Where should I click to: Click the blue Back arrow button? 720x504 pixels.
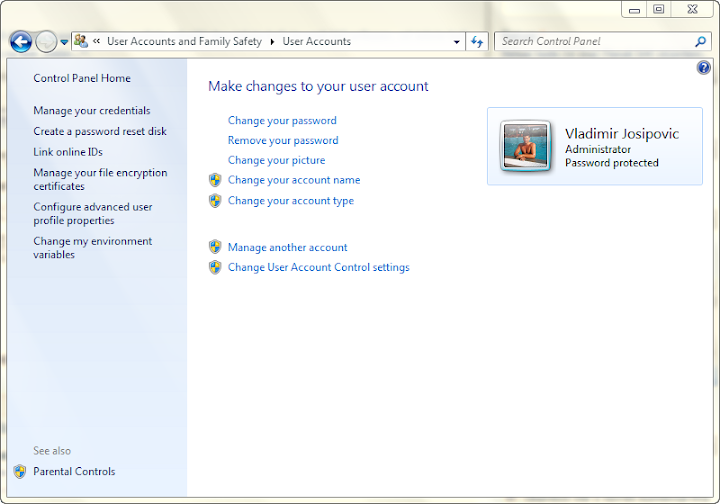(x=21, y=42)
